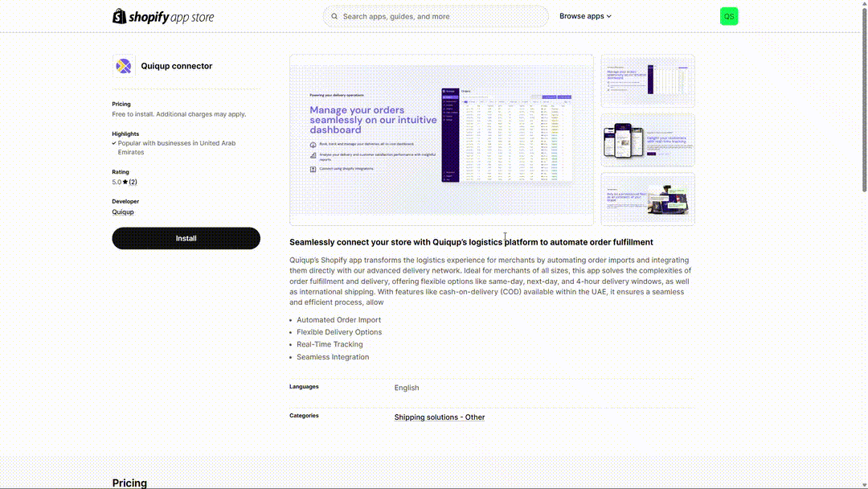Click the popular in United Arab Emirates highlight
The height and width of the screenshot is (489, 868).
[177, 147]
